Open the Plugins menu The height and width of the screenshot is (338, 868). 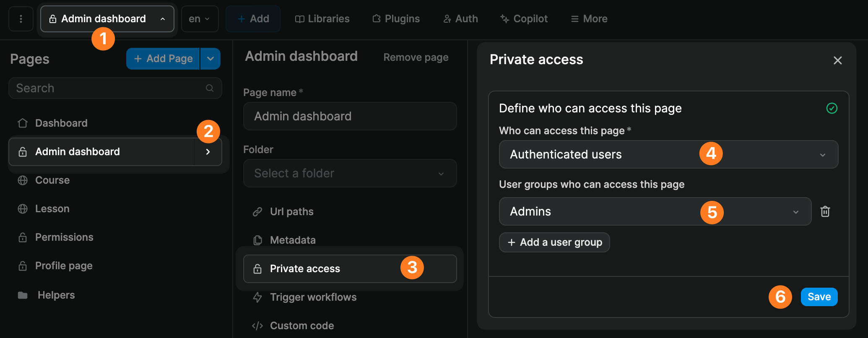pyautogui.click(x=396, y=19)
